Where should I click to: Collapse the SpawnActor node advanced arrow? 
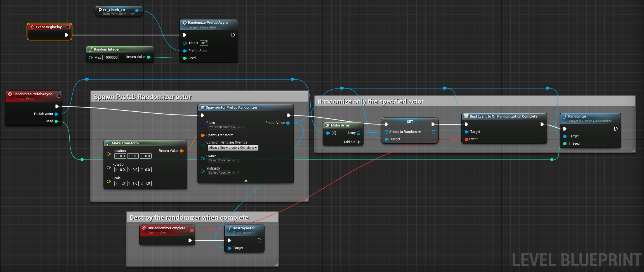(x=246, y=180)
